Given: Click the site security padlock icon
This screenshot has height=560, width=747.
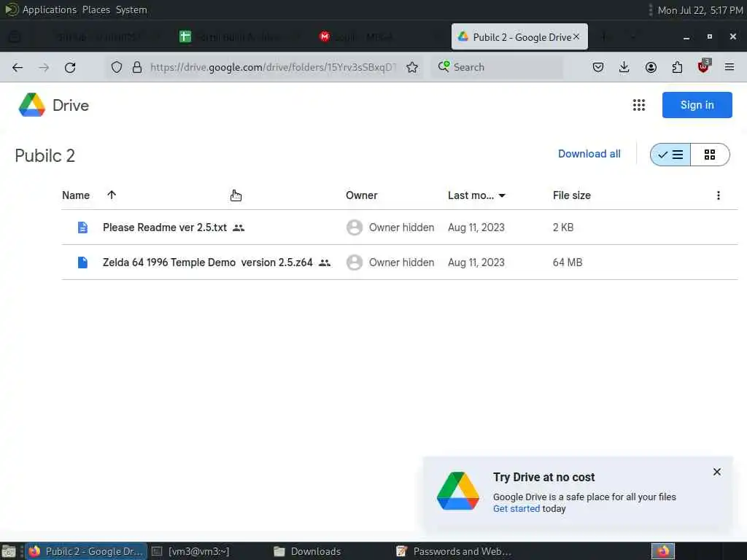Looking at the screenshot, I should tap(137, 67).
